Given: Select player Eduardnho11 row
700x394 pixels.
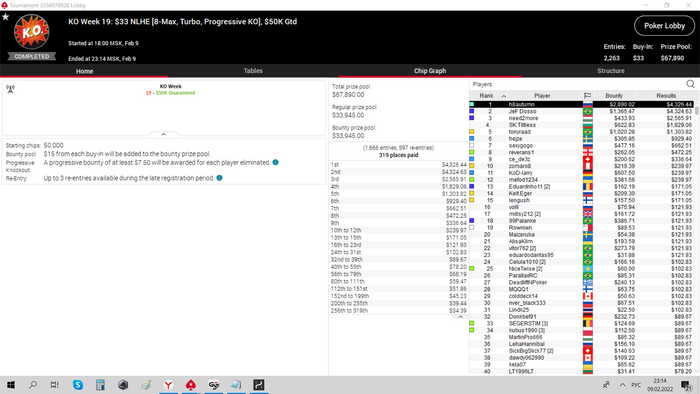Looking at the screenshot, I should [x=582, y=187].
